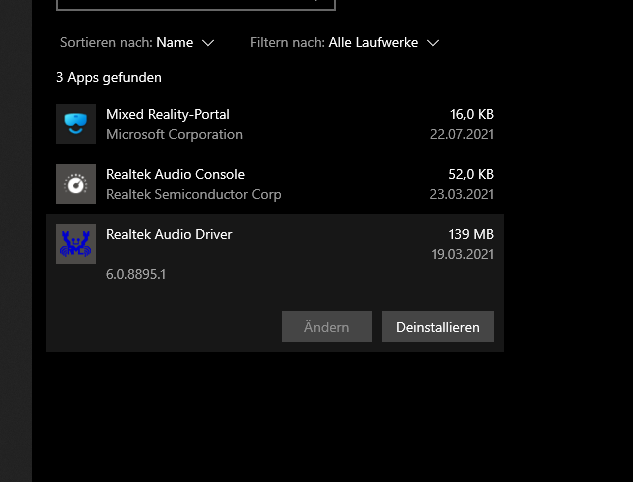Click the install date 22.07.2021
633x482 pixels.
[x=462, y=134]
